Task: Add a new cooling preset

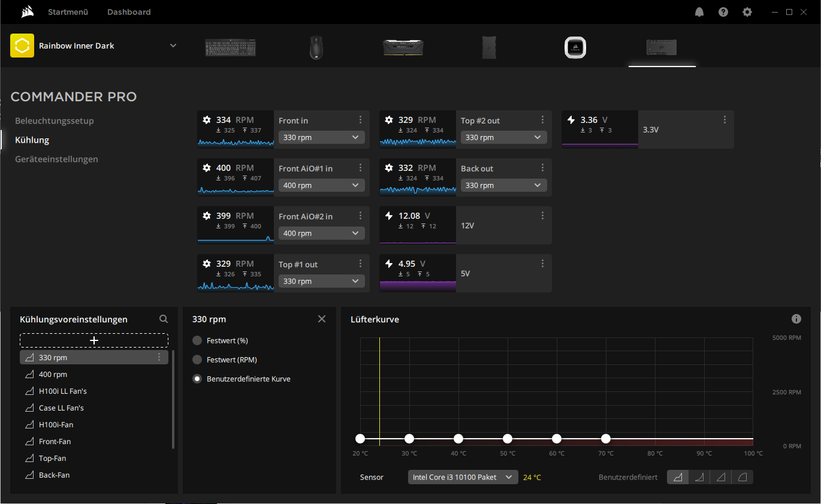Action: tap(94, 340)
